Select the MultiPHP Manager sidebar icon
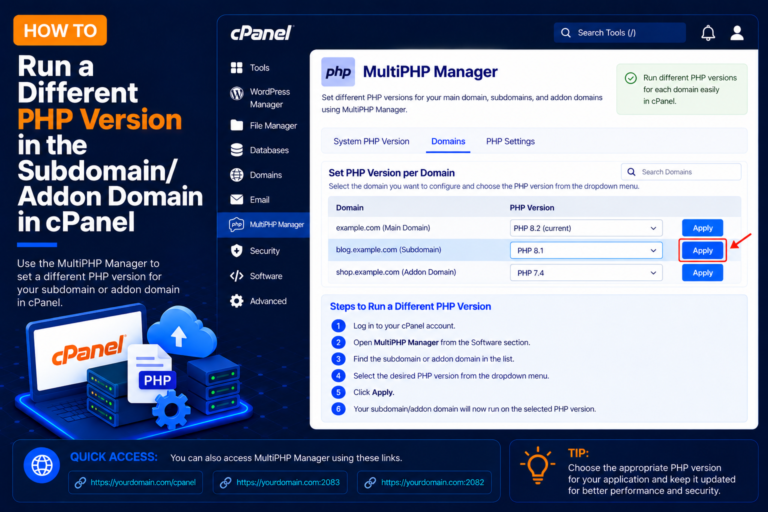 [237, 224]
